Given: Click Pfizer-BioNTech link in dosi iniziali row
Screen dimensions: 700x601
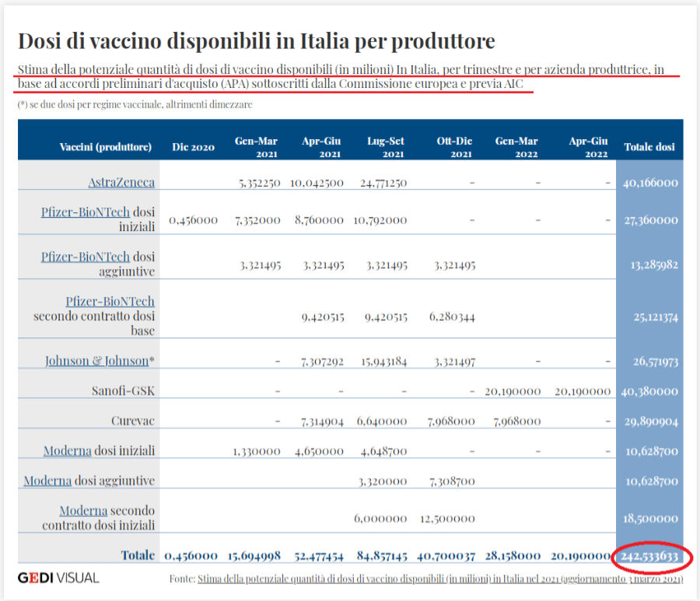Looking at the screenshot, I should (x=86, y=212).
